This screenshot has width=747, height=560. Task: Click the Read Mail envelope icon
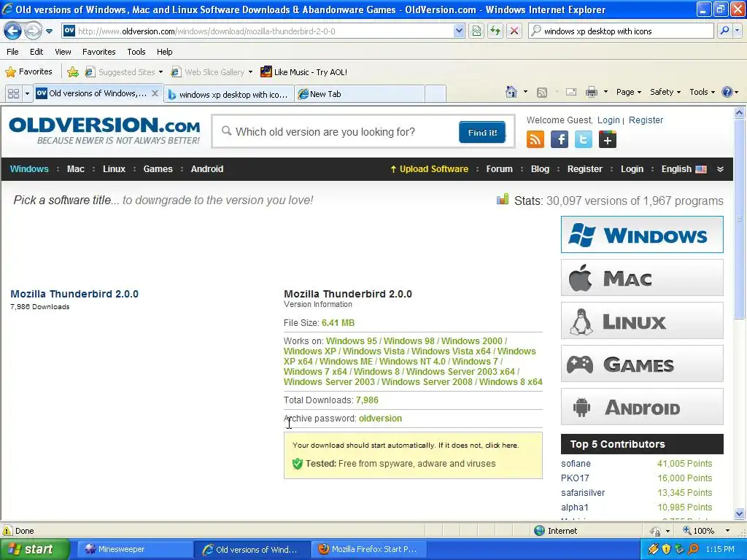pos(571,92)
